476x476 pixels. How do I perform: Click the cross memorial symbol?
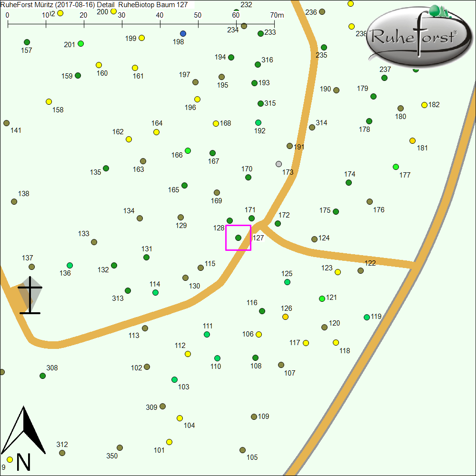(30, 295)
